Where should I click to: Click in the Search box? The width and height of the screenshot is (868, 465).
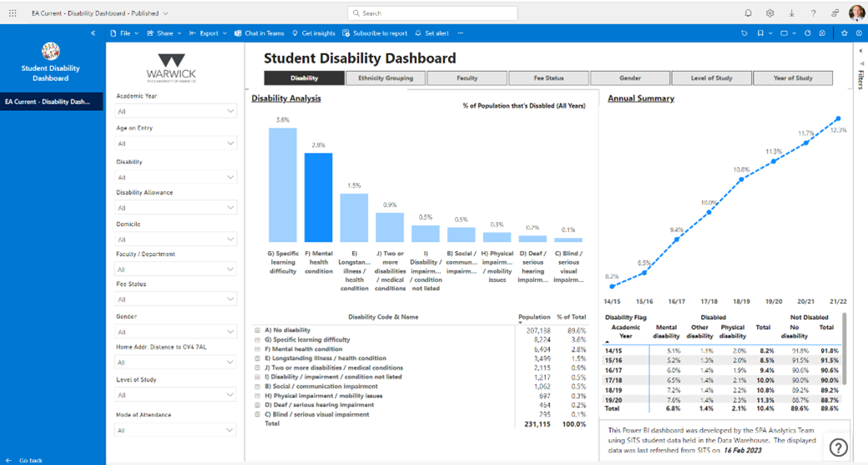432,13
